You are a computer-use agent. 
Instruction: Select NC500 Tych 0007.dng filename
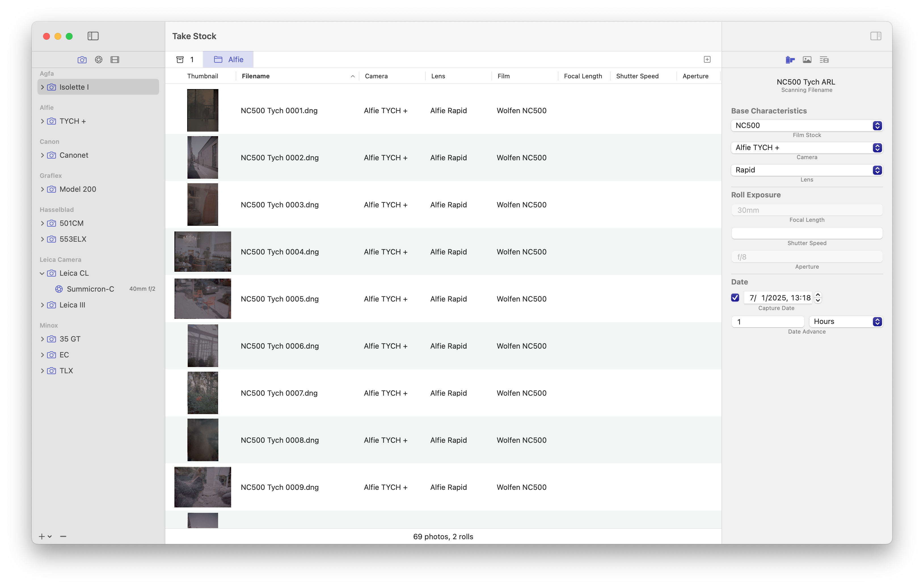click(x=279, y=393)
